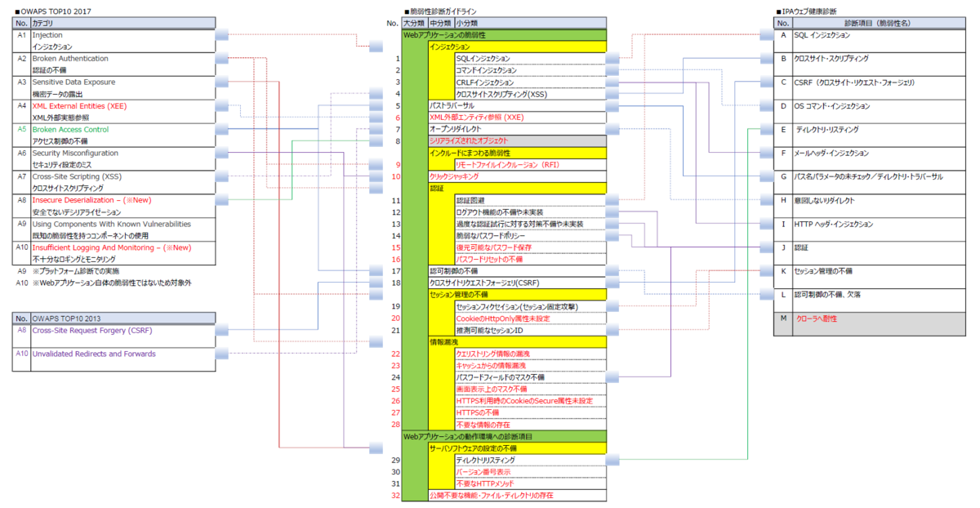Screen dimensions: 980x508
Task: Click '診断項目 (脆弱性名)' IPA header
Action: 880,25
